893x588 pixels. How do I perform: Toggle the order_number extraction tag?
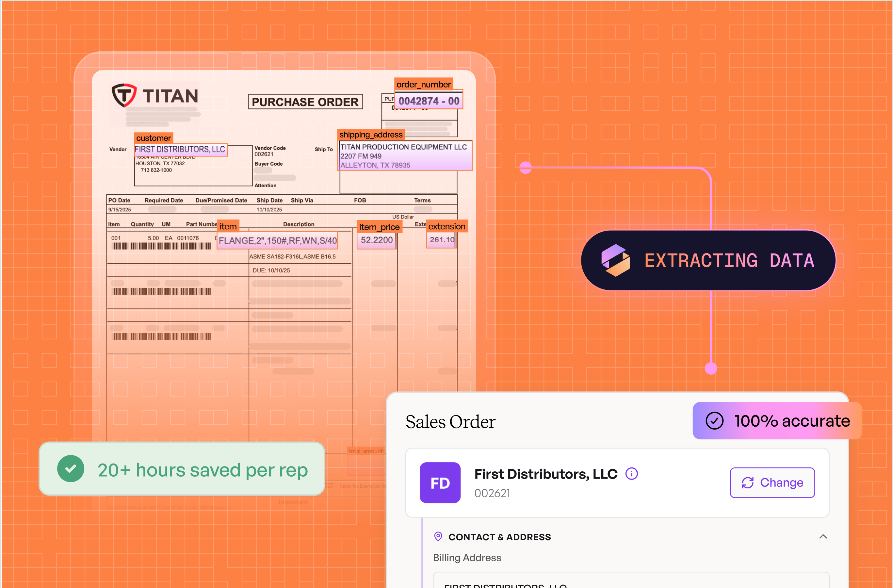(423, 84)
